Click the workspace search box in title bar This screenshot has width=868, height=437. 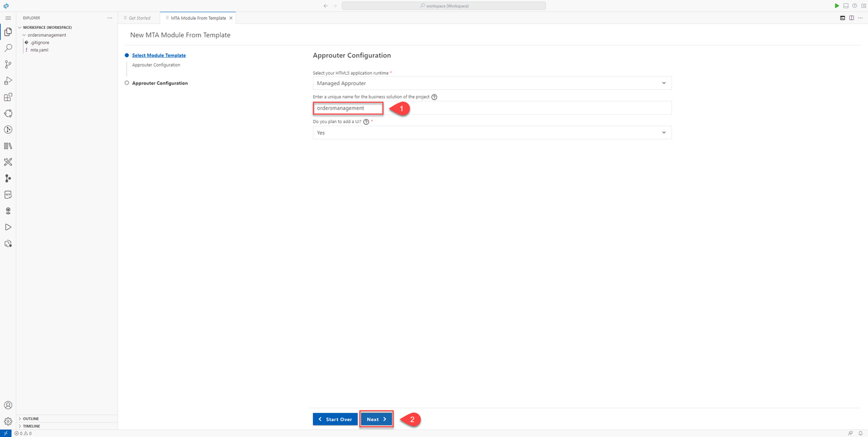click(x=444, y=5)
